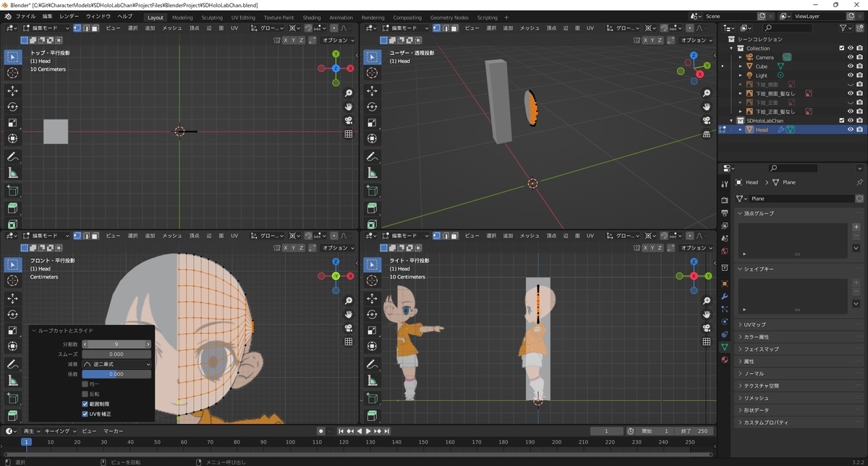The height and width of the screenshot is (466, 868).
Task: Expand the UVマップ panel
Action: [x=799, y=325]
